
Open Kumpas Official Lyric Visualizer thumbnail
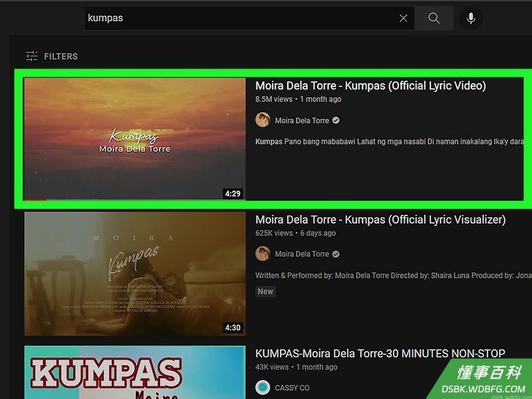pos(134,274)
